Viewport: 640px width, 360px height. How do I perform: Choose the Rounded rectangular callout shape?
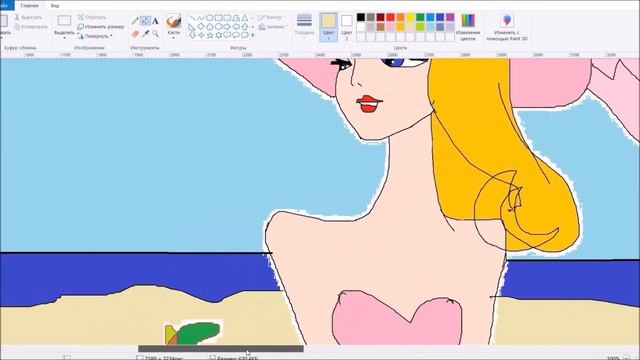227,35
